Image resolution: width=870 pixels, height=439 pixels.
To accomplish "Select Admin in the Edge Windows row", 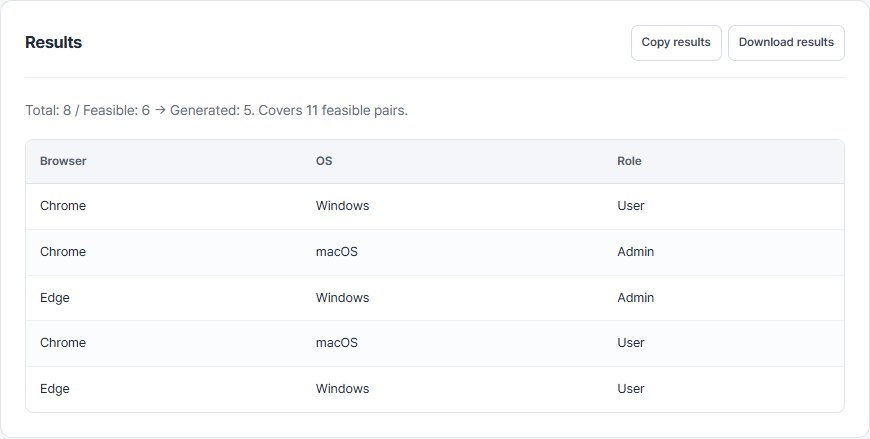I will pyautogui.click(x=635, y=298).
